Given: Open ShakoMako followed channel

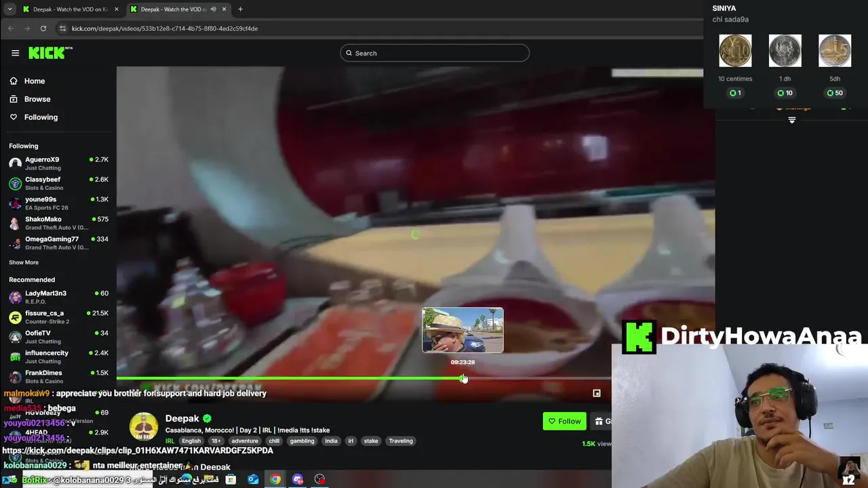Looking at the screenshot, I should point(58,223).
